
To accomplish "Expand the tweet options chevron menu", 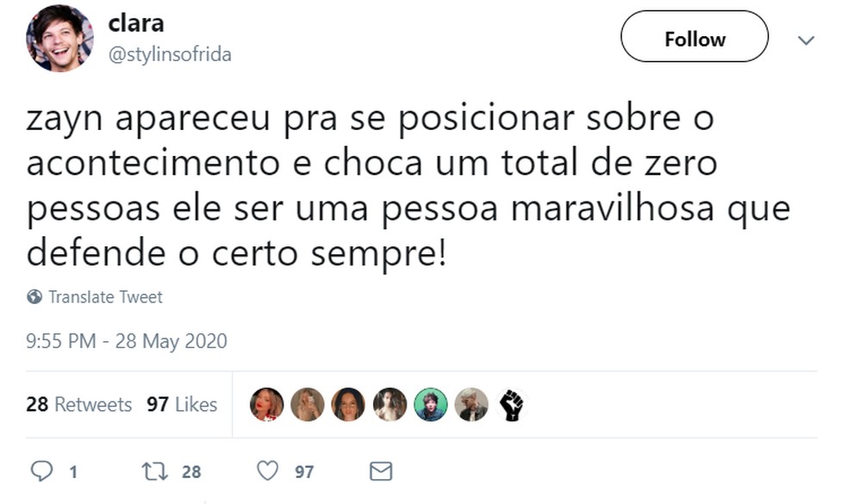I will coord(807,40).
